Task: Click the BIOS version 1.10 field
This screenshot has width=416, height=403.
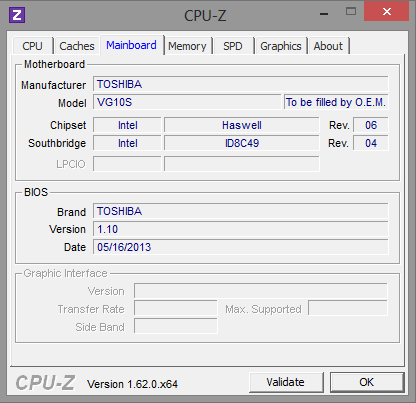Action: [x=241, y=229]
